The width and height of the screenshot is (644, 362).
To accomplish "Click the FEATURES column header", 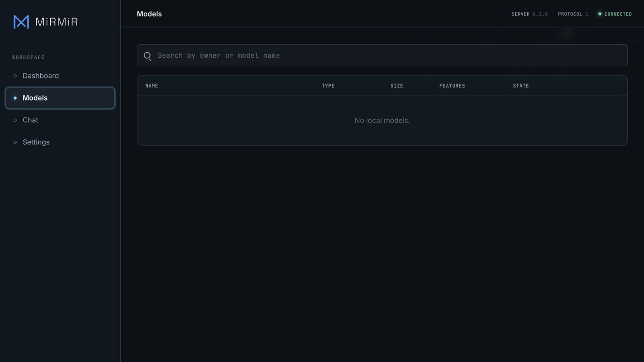I will (x=452, y=86).
